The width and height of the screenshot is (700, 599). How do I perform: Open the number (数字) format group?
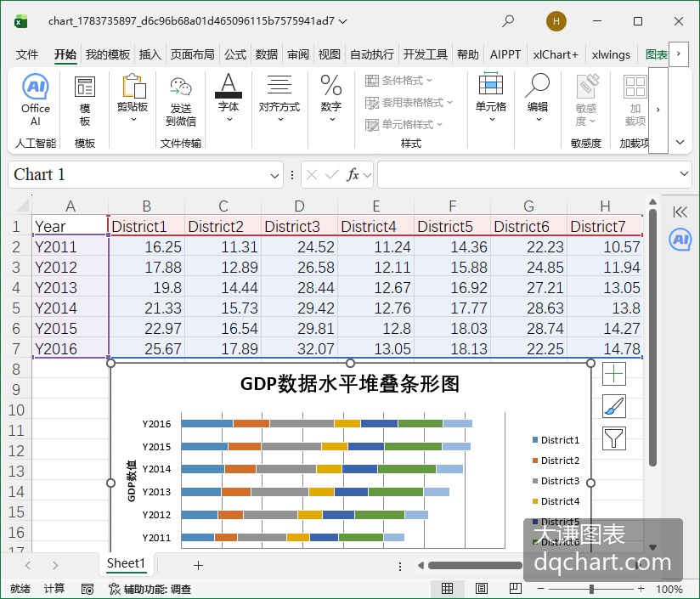[x=331, y=99]
